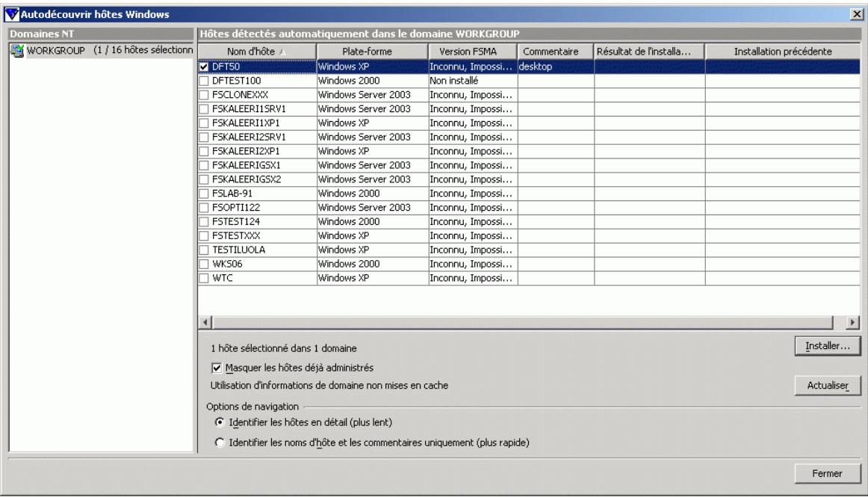Select the FSCLONEXXX host name

coord(240,95)
